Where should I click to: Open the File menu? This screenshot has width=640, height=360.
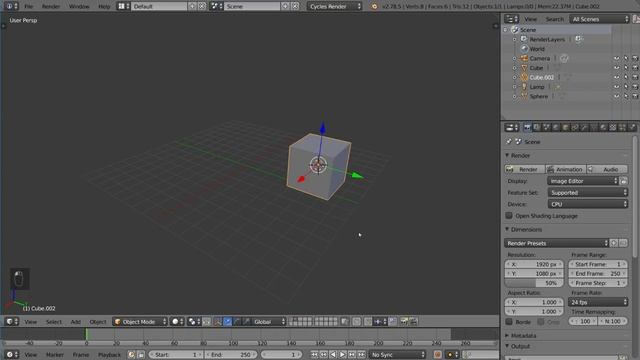pos(29,6)
